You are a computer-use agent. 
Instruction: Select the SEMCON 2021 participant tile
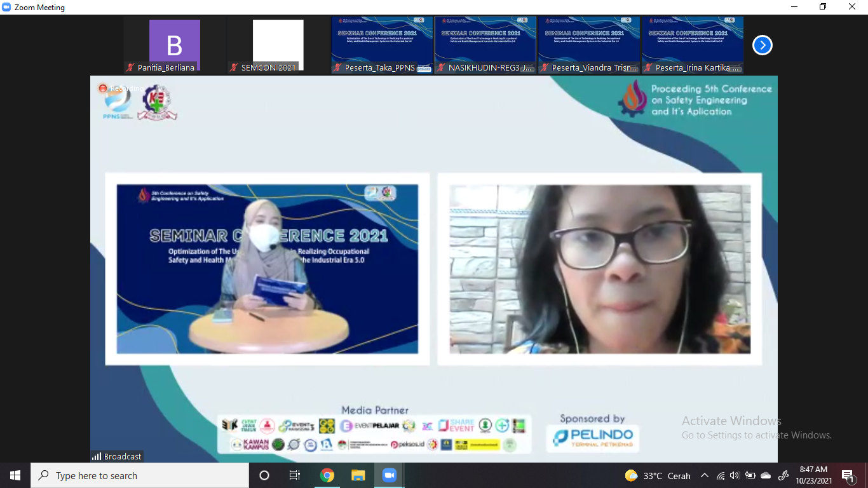pos(278,45)
